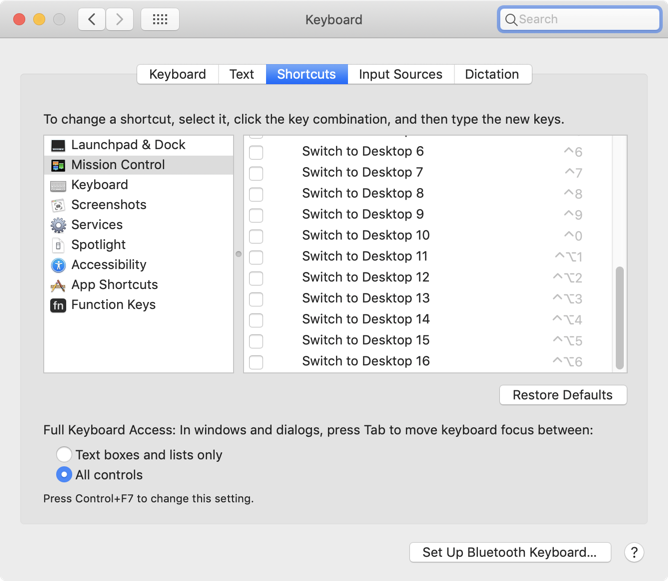Click the Function Keys fn icon

coord(58,305)
